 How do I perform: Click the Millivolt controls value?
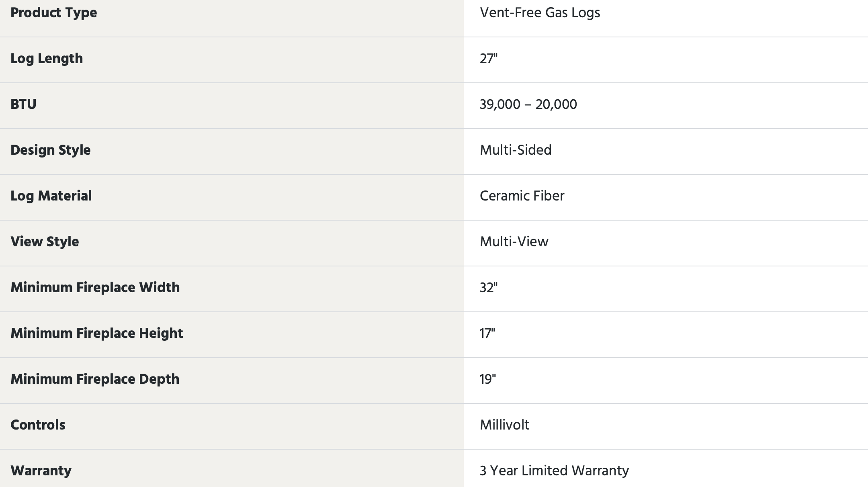pos(504,425)
